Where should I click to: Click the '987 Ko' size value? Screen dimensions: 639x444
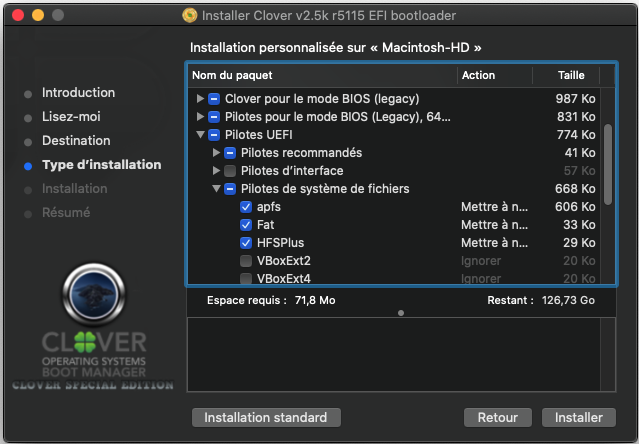[x=575, y=99]
